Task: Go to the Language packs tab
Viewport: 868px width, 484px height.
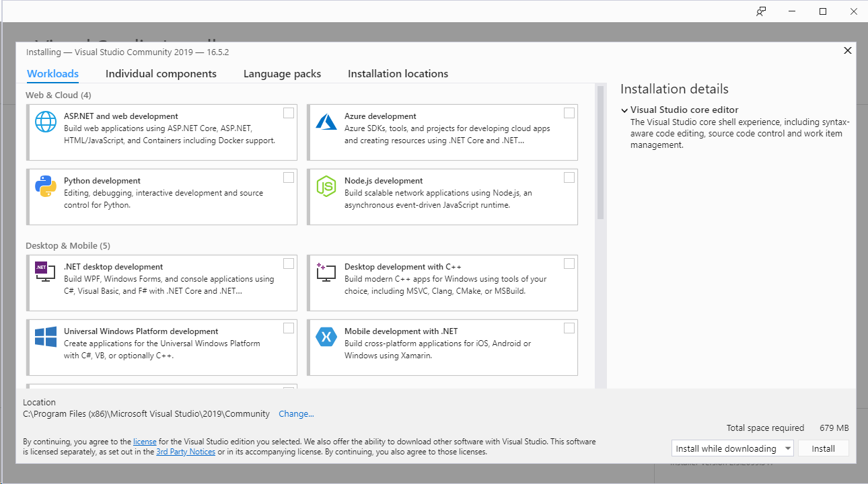Action: pyautogui.click(x=282, y=74)
